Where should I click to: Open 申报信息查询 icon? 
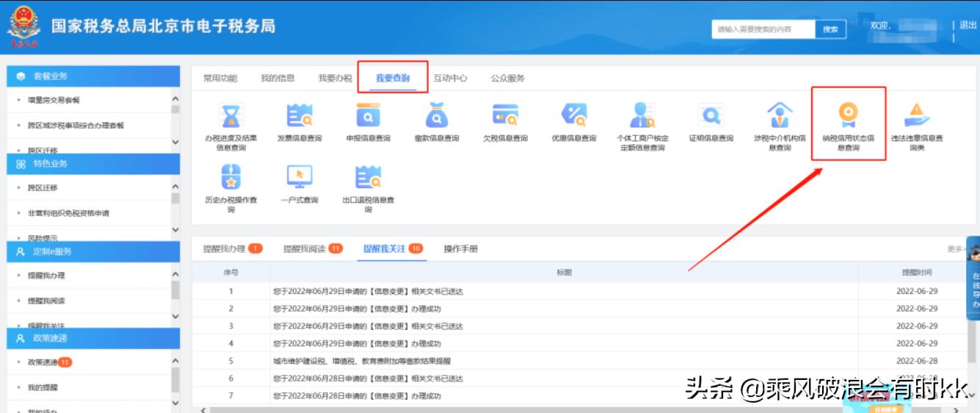[369, 115]
